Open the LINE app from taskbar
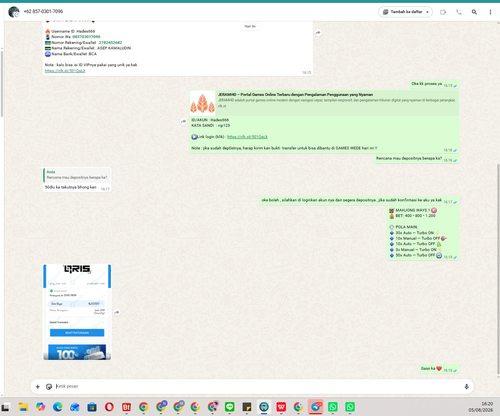 (x=229, y=407)
